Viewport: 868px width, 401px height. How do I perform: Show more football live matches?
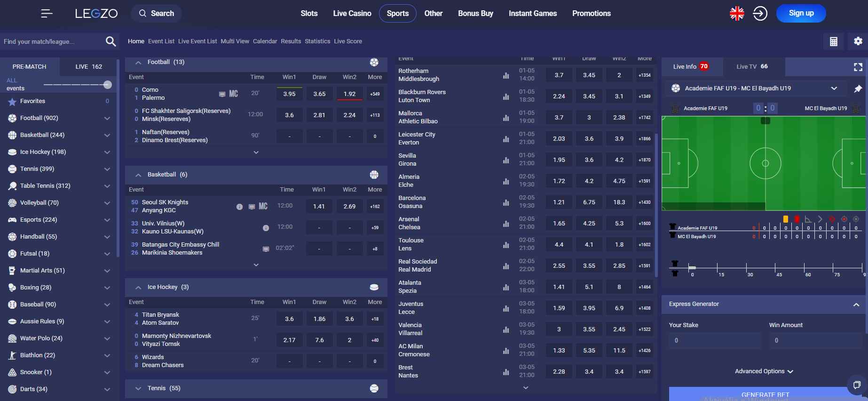tap(256, 152)
